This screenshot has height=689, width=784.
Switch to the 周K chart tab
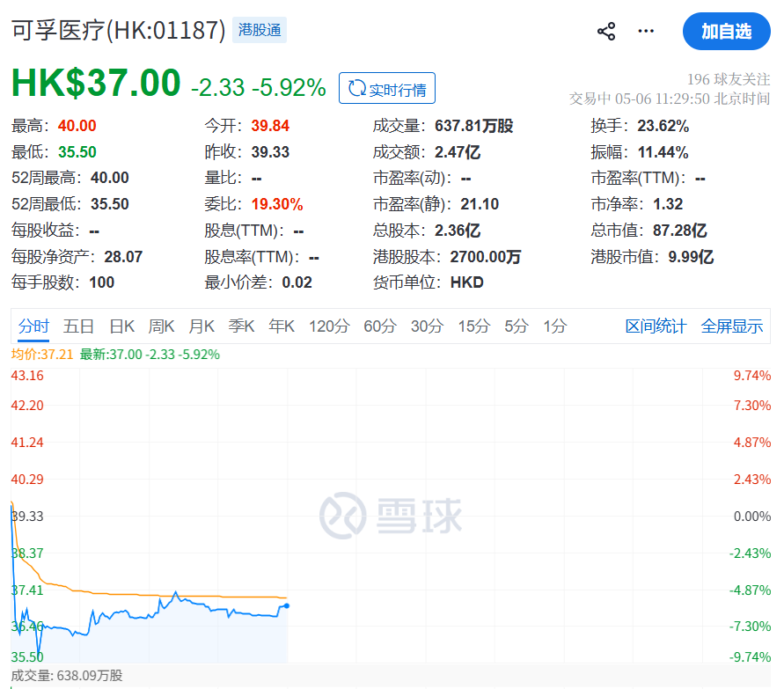click(x=161, y=326)
